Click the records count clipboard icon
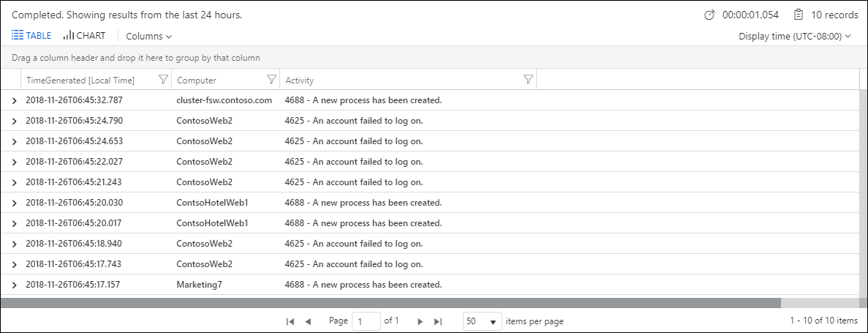This screenshot has width=868, height=333. [x=799, y=15]
